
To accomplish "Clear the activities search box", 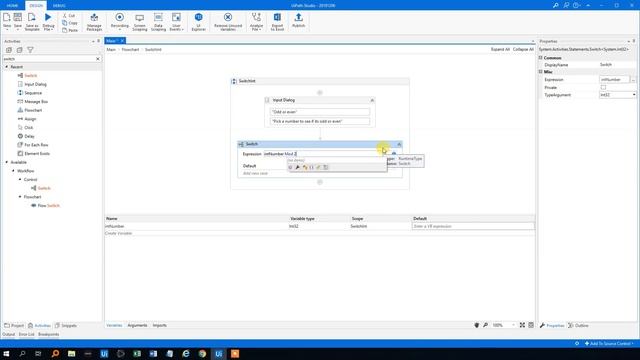I will [98, 59].
